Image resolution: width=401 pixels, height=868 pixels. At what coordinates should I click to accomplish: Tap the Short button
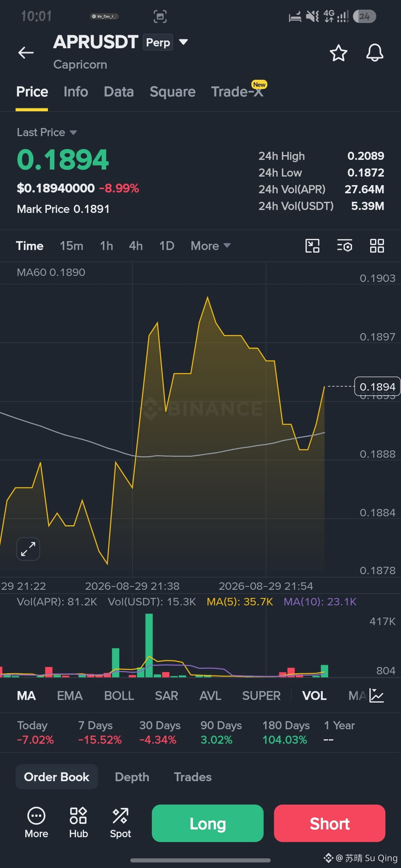(330, 823)
